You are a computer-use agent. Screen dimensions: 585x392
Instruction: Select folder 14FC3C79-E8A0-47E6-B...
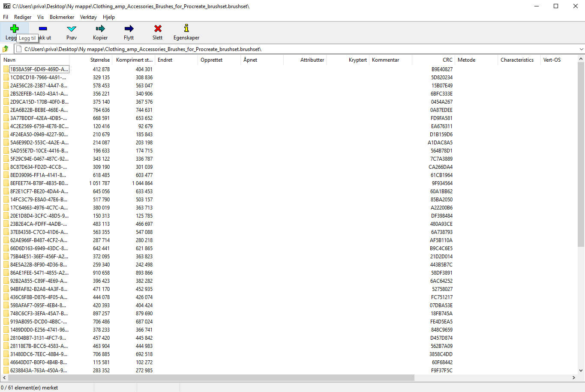tap(39, 200)
